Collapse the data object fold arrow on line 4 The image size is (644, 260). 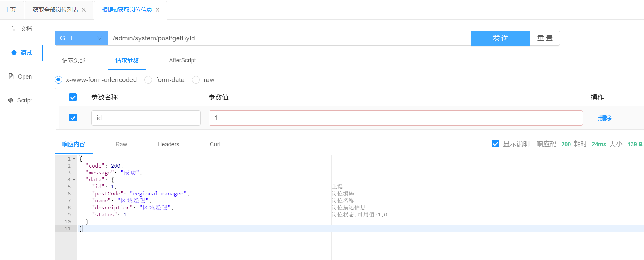(74, 180)
